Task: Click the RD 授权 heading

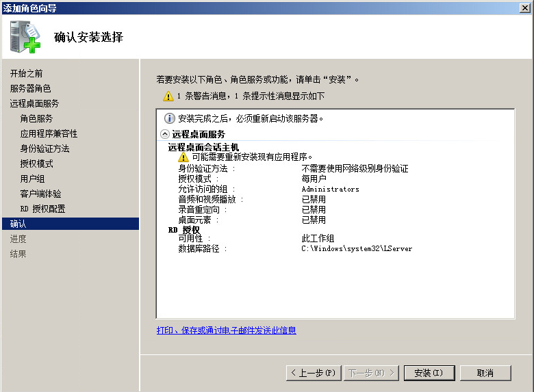Action: [x=184, y=230]
